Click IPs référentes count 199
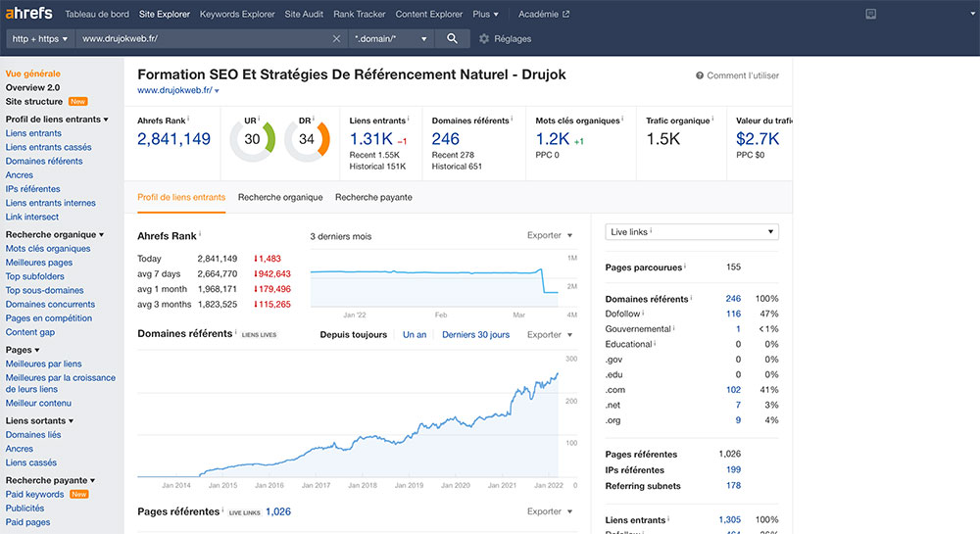This screenshot has height=534, width=980. [733, 469]
